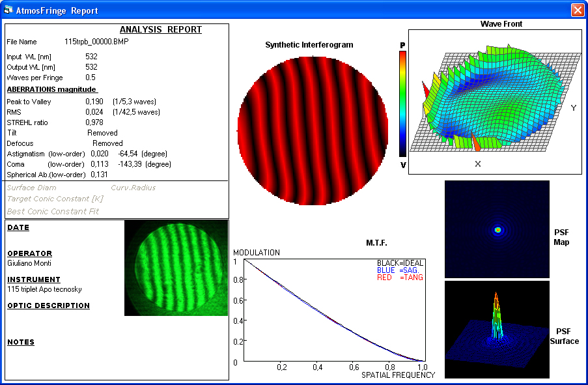Click the NOTES heading
The image size is (588, 385).
tap(21, 342)
